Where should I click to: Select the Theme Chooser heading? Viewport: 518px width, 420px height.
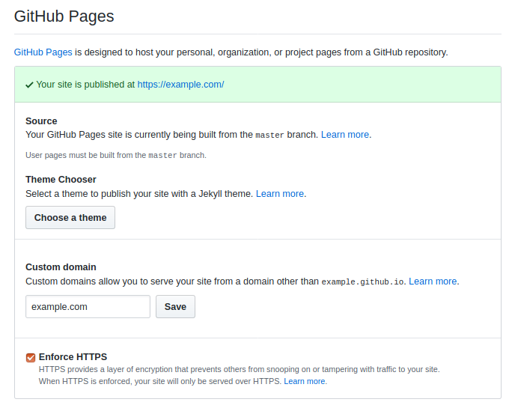(x=61, y=180)
